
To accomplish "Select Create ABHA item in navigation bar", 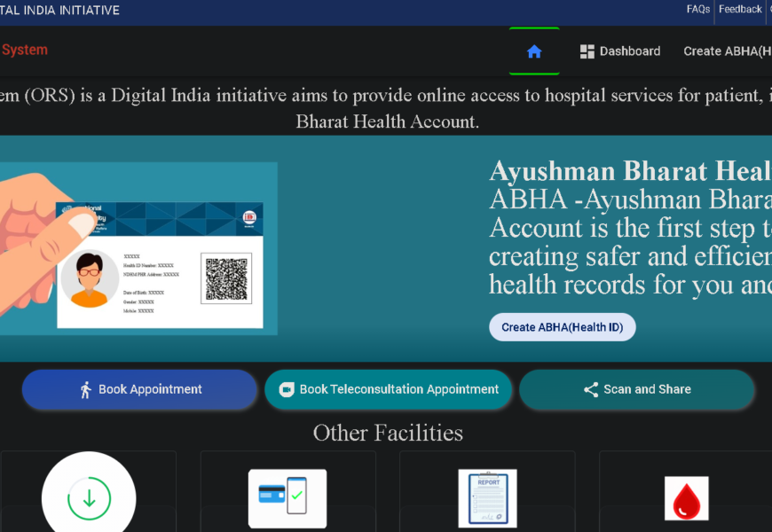I will click(727, 51).
